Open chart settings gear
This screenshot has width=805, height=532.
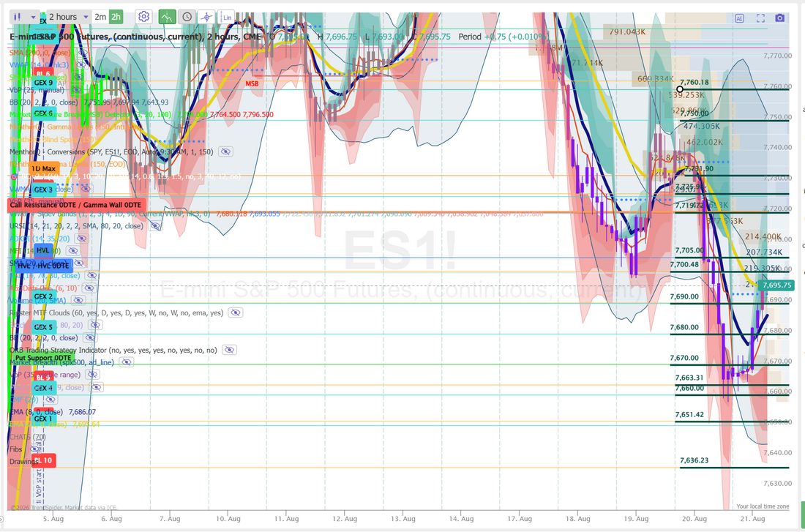click(143, 17)
